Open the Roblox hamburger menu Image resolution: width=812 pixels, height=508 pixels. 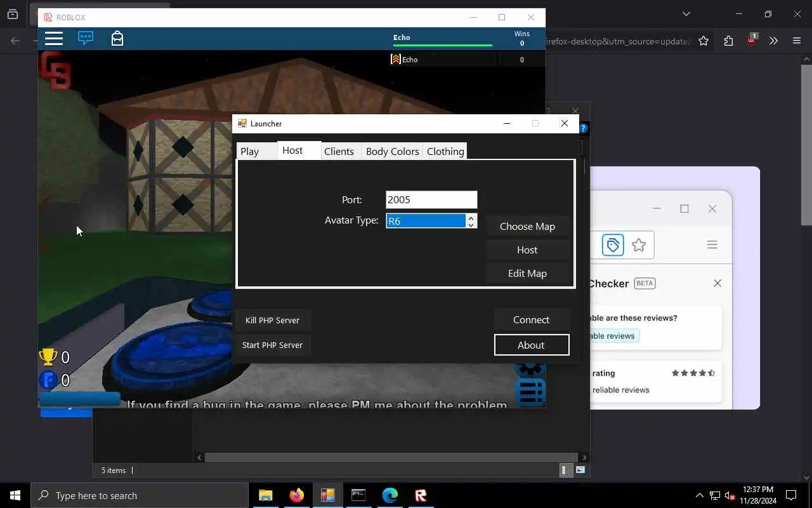point(54,38)
